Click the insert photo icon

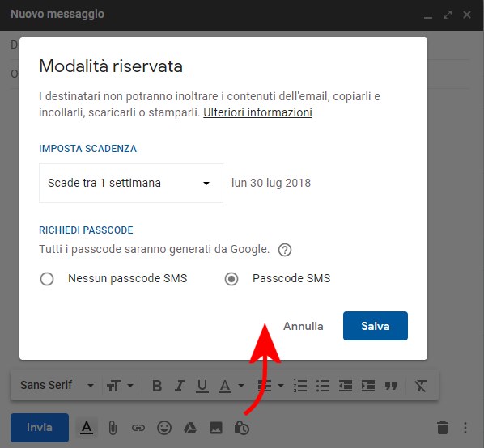click(216, 428)
